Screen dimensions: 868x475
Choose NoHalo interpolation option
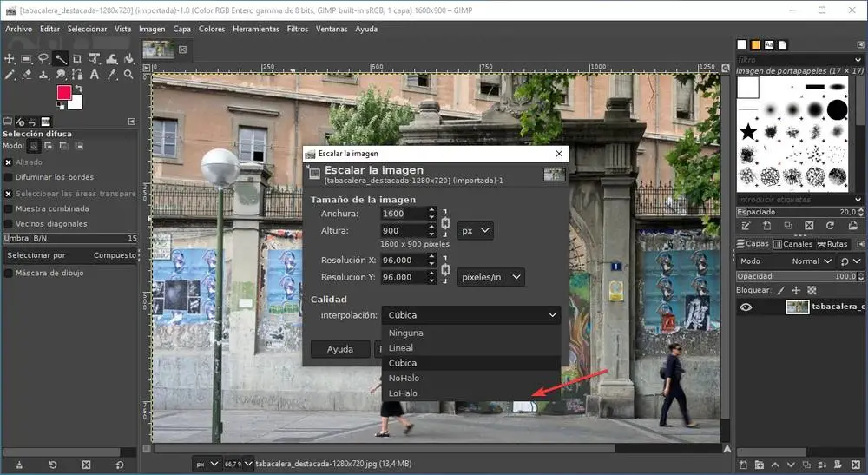[x=471, y=378]
